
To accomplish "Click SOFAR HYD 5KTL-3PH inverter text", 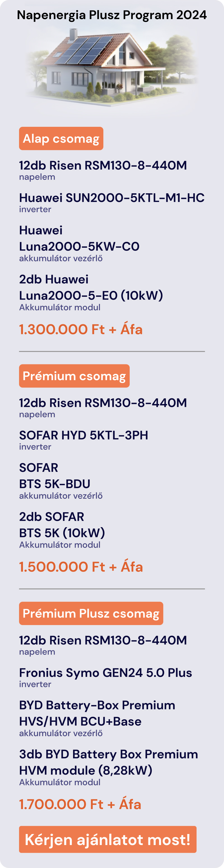I will [83, 435].
